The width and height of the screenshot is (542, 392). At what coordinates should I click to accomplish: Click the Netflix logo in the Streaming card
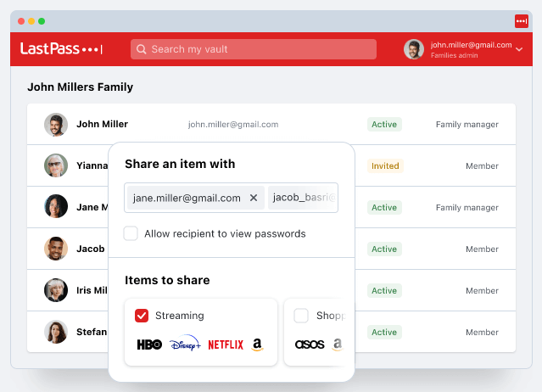click(x=226, y=344)
